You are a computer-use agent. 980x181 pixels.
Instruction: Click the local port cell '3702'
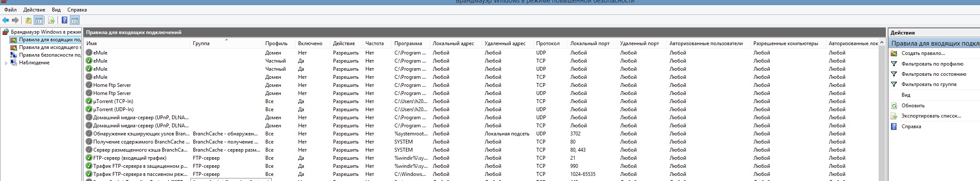pyautogui.click(x=575, y=134)
